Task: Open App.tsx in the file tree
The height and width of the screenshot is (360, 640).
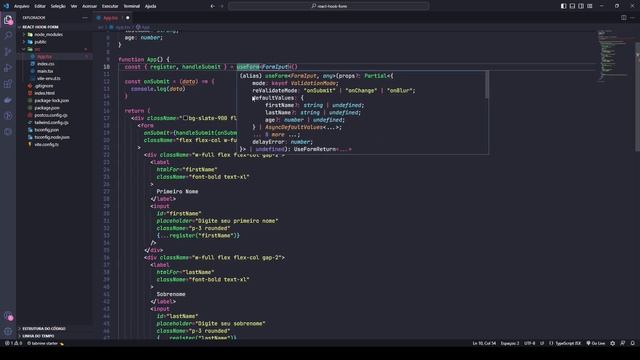Action: point(44,56)
